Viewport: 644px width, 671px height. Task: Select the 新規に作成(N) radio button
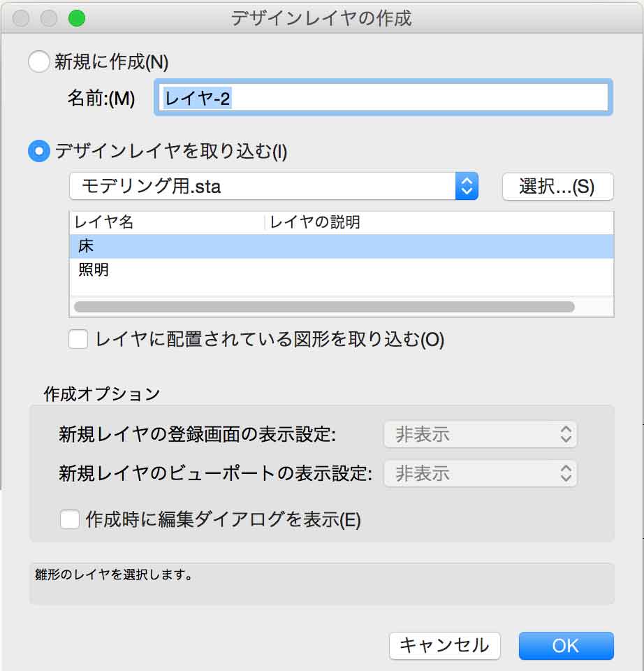coord(39,62)
